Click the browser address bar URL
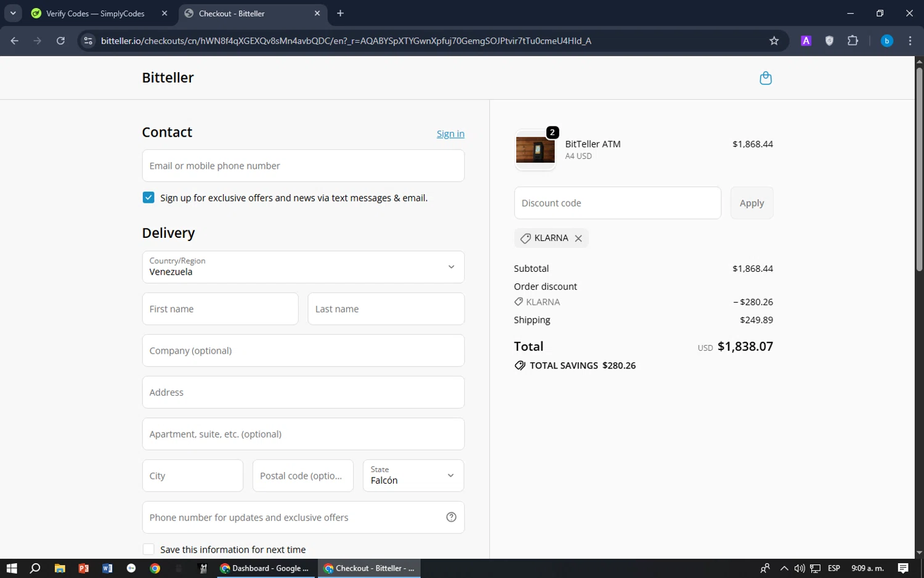924x578 pixels. tap(346, 41)
